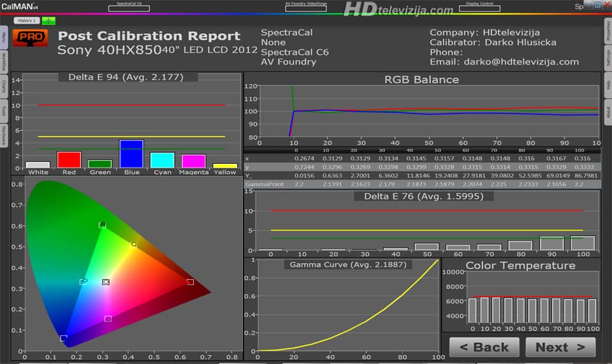Select the Yellow bar in Delta E 94
This screenshot has height=364, width=612.
(225, 166)
